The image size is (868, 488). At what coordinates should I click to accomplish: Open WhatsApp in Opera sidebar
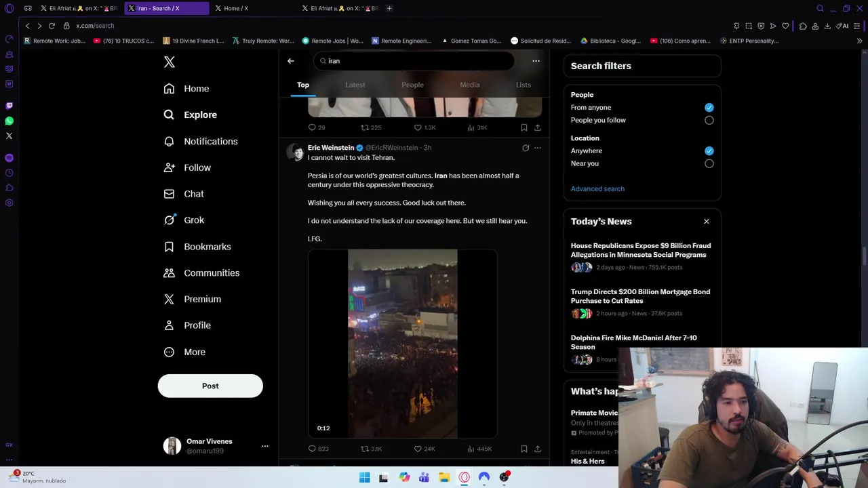[x=9, y=121]
